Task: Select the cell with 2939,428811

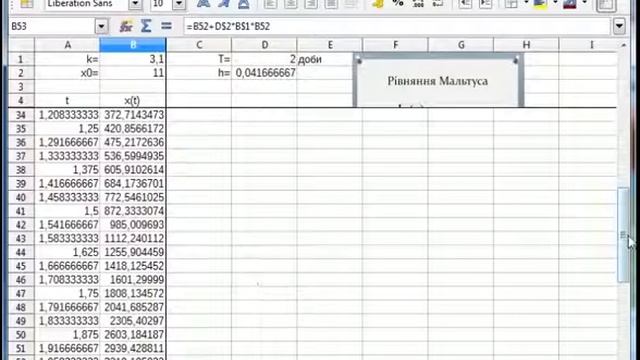Action: click(133, 348)
